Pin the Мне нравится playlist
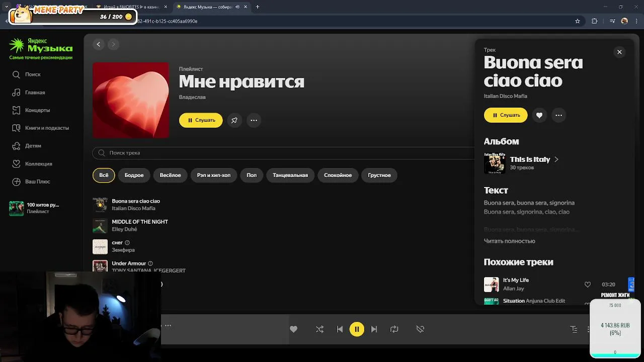This screenshot has width=644, height=362. 234,120
